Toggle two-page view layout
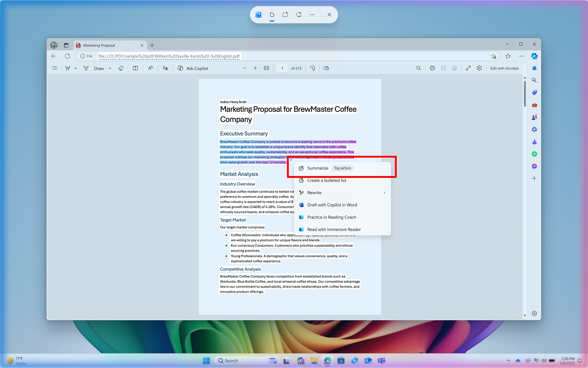The height and width of the screenshot is (368, 588). 326,68
